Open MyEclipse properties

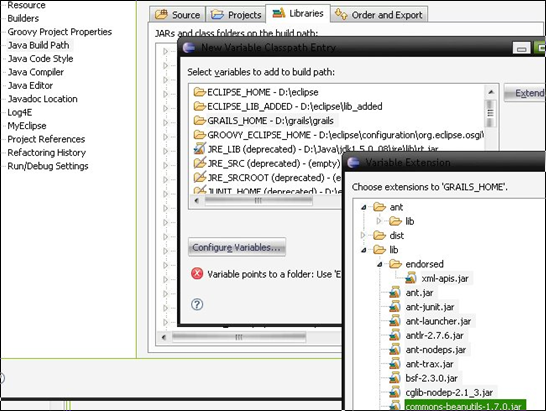click(x=27, y=126)
